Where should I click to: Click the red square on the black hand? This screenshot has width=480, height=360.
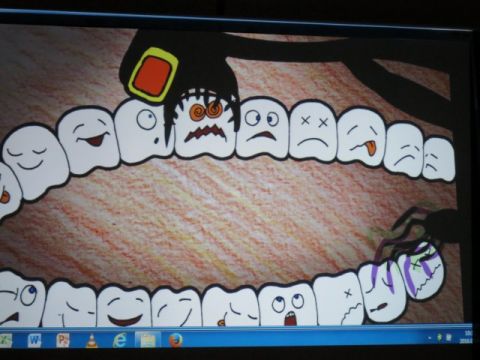[x=153, y=75]
